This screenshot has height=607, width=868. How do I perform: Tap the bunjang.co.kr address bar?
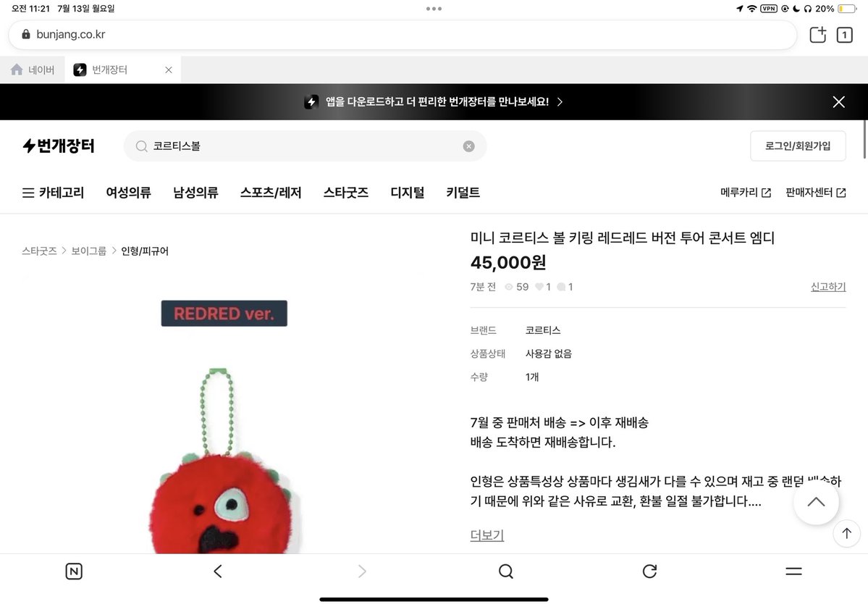pos(403,34)
